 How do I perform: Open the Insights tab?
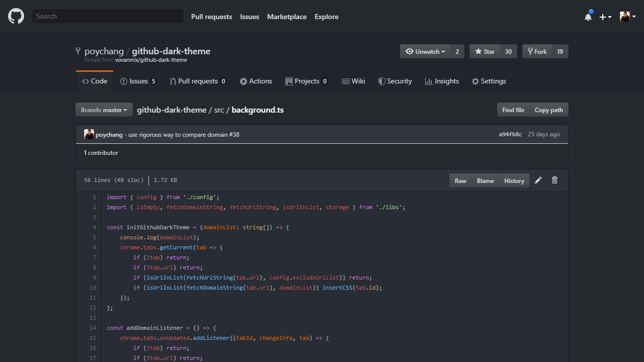pos(442,81)
